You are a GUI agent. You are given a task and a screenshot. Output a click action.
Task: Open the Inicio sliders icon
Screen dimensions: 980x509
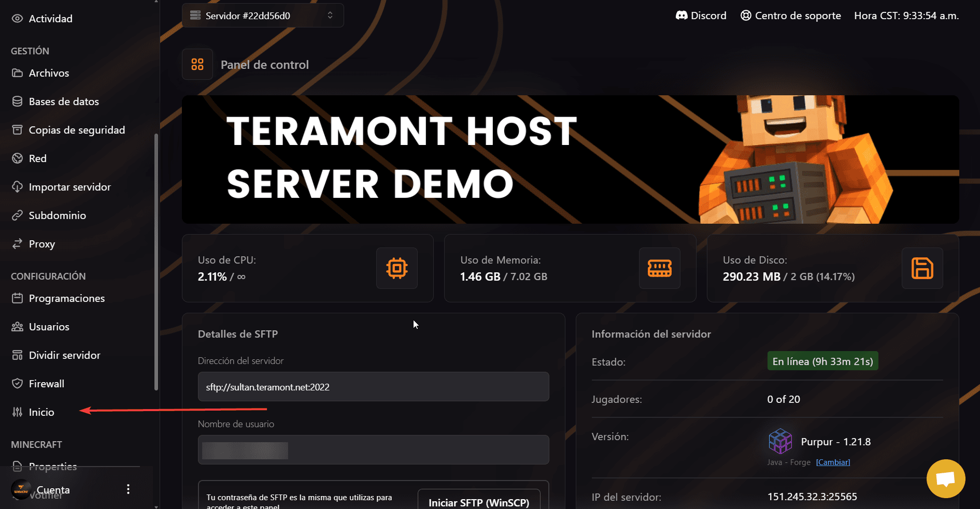tap(17, 412)
